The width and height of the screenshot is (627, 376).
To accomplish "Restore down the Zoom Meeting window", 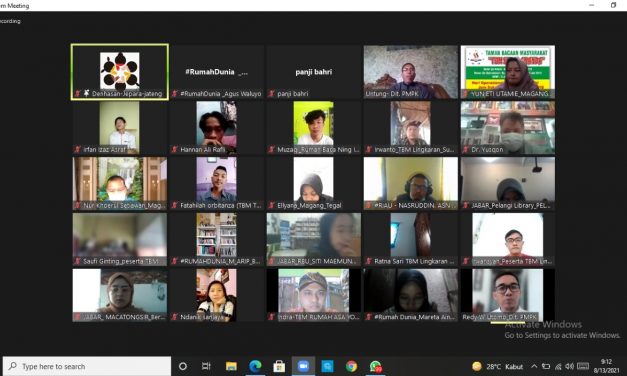I will tap(613, 5).
